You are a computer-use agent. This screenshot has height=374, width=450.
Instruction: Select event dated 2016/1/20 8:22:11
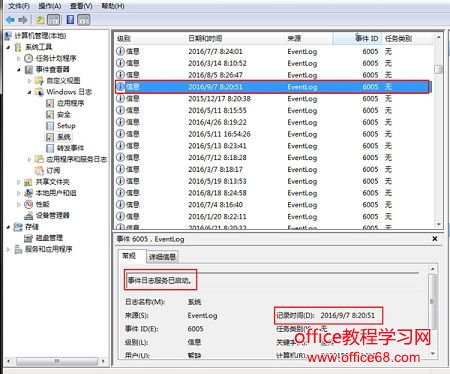tap(273, 217)
